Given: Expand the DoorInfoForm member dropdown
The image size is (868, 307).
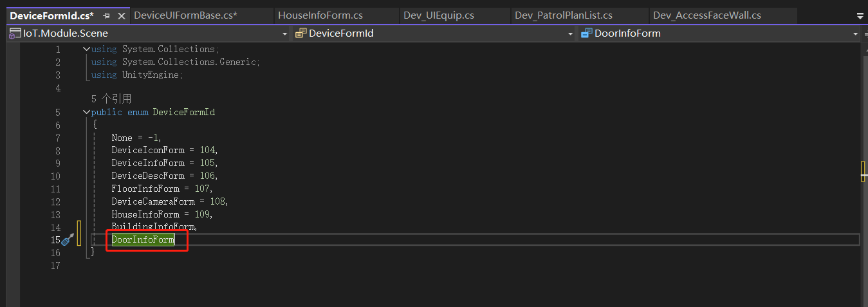Looking at the screenshot, I should [855, 33].
